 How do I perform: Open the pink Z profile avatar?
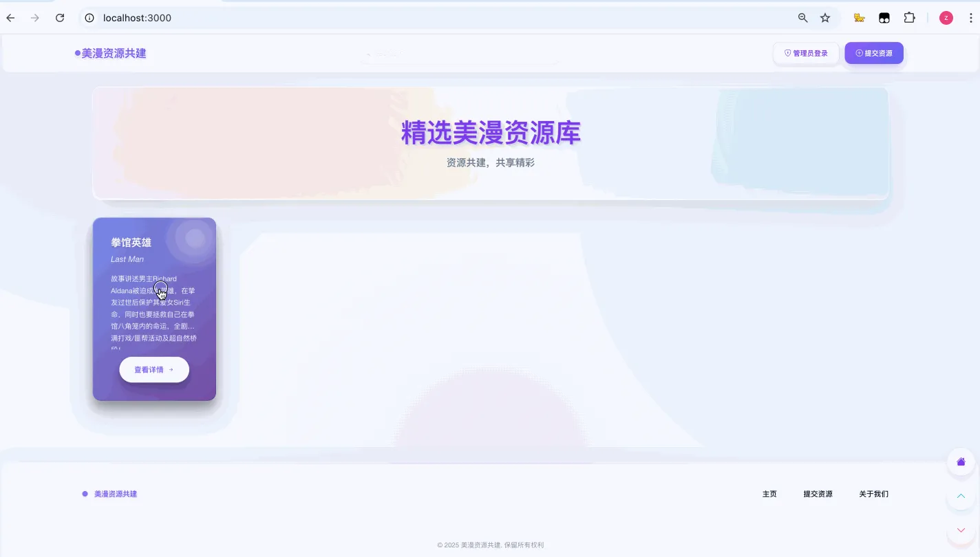point(946,18)
